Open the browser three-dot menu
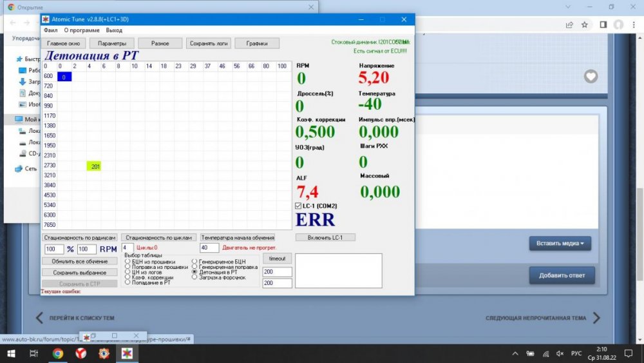 [x=634, y=25]
